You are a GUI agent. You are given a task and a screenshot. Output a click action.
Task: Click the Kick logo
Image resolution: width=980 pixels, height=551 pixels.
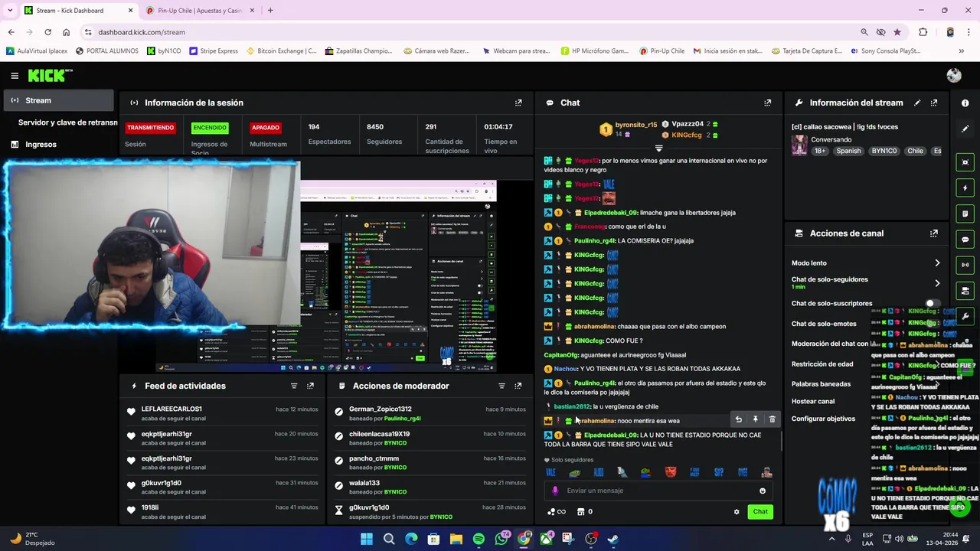[50, 75]
